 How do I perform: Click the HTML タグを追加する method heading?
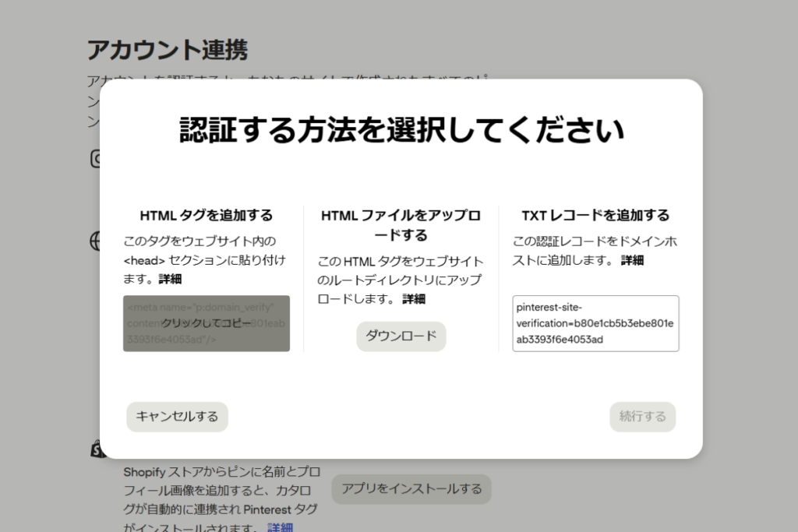(x=205, y=215)
